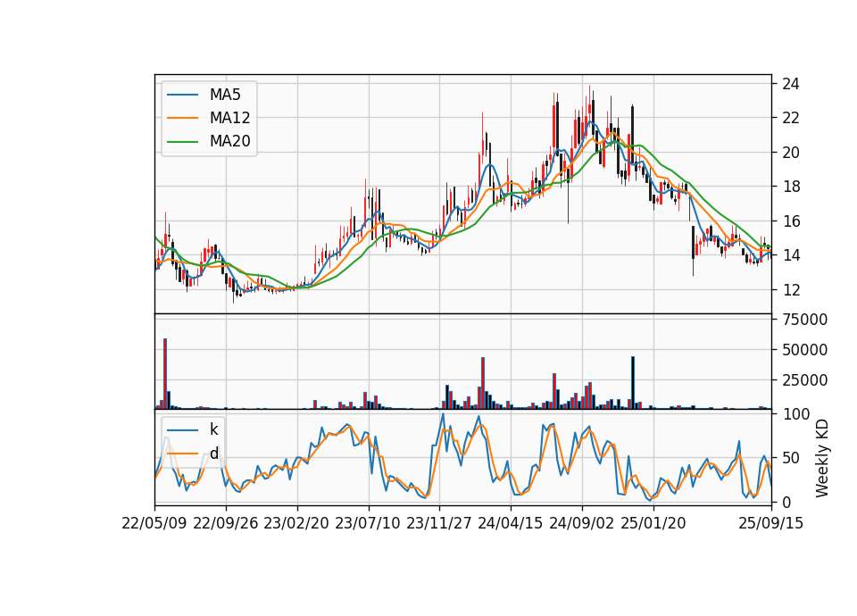Click the Weekly KD axis label
The width and height of the screenshot is (857, 616).
point(821,458)
